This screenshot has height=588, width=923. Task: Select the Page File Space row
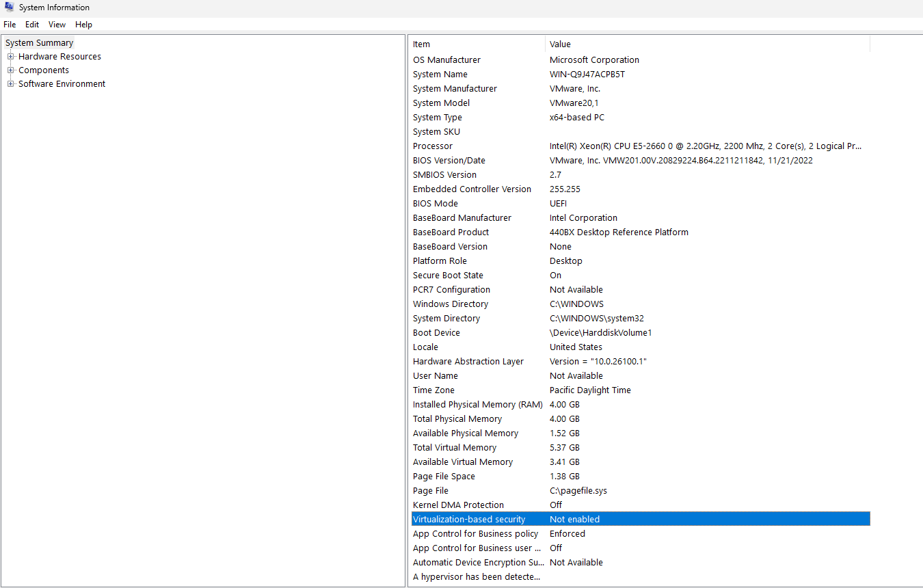[x=641, y=477]
